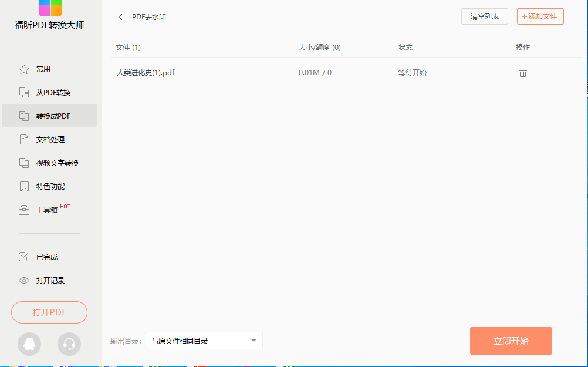Click the 文件 (1) column header
The height and width of the screenshot is (367, 588).
128,48
